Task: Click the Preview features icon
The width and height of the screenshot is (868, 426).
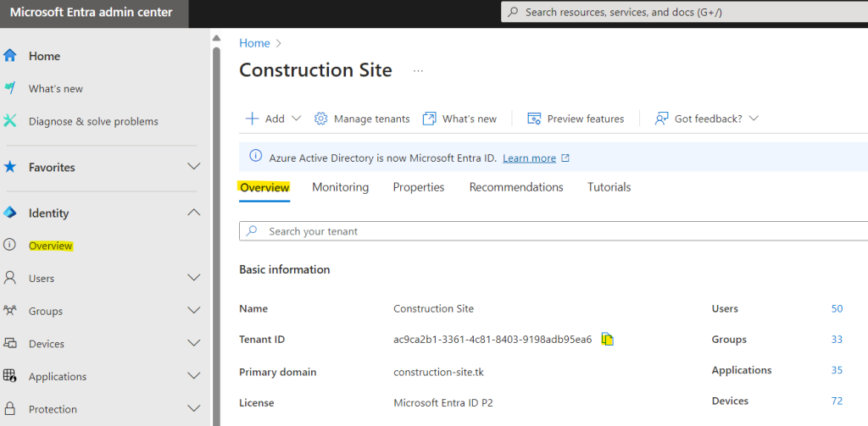Action: pyautogui.click(x=534, y=119)
